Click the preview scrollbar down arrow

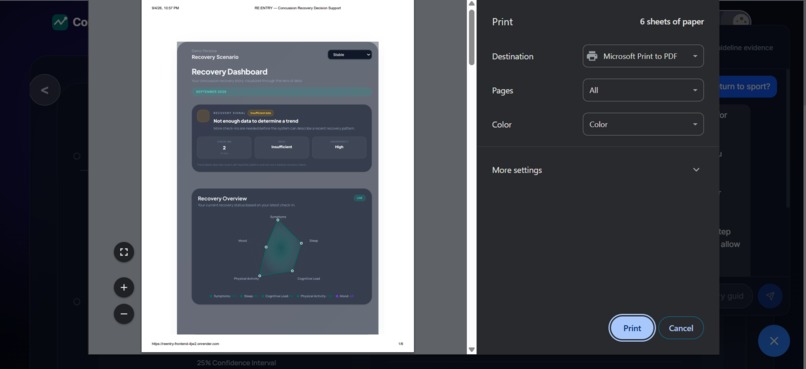coord(471,349)
